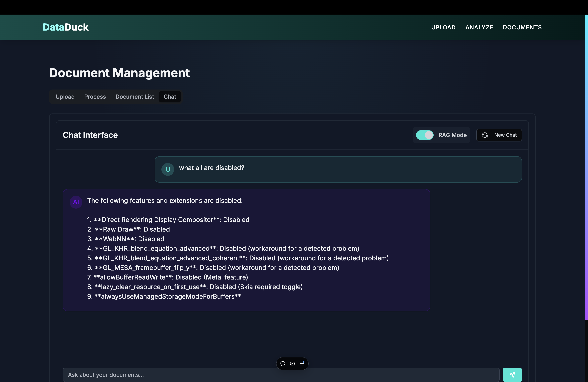This screenshot has height=382, width=588.
Task: Click the AI avatar icon
Action: pos(76,202)
